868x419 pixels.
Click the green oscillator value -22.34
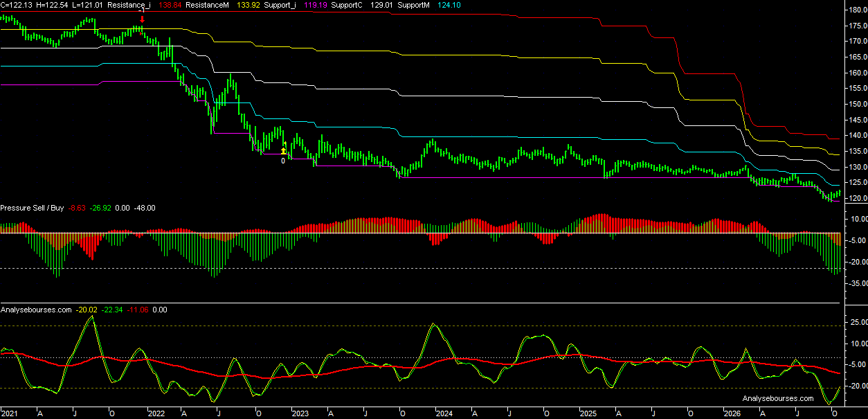114,310
